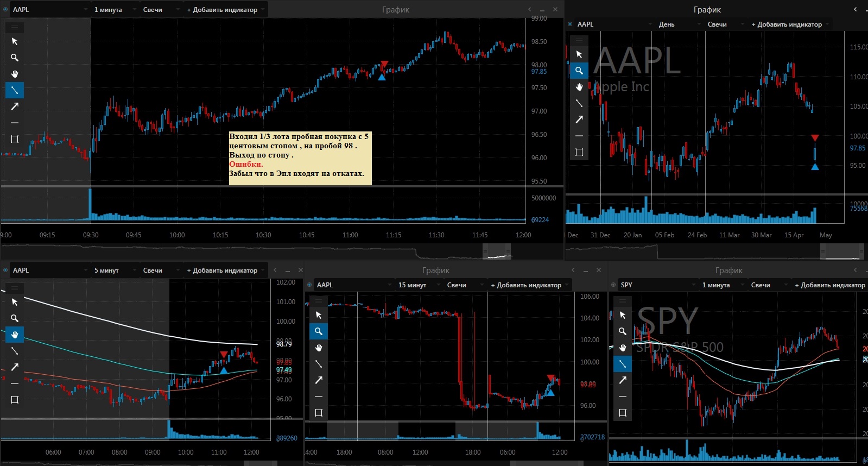Screen dimensions: 868x466
Task: Open the hamburger menu above the 1 минута AAPL chart tools
Action: coord(15,27)
